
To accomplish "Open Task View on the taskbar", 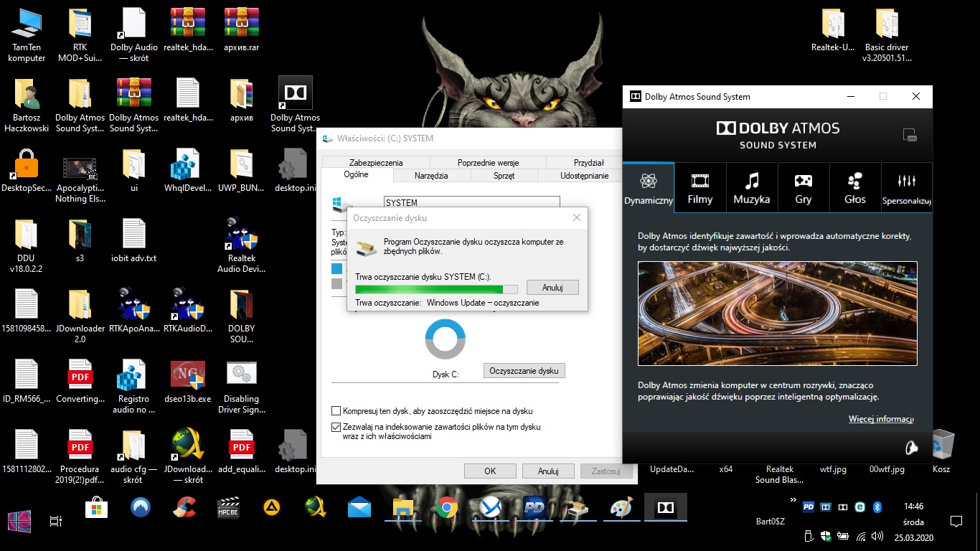I will pos(55,522).
